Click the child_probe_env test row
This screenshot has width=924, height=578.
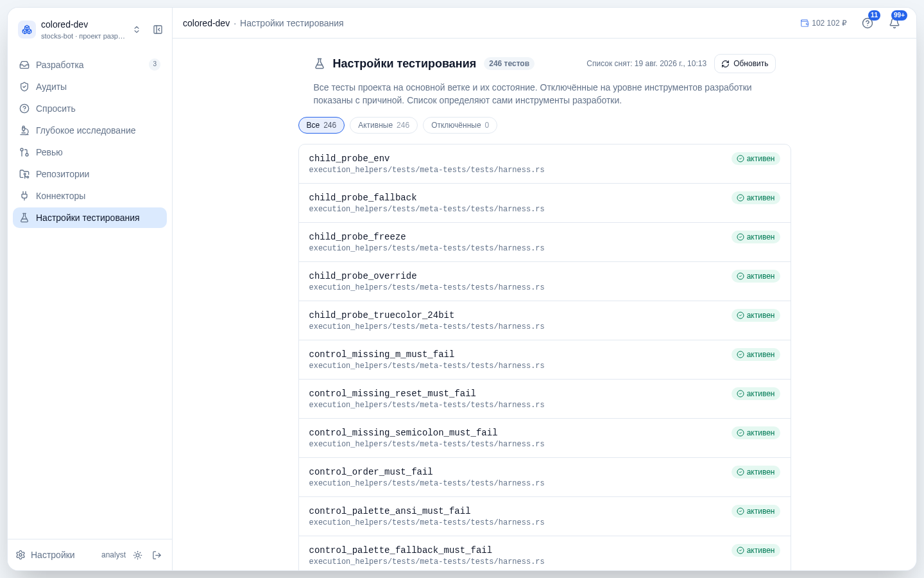(545, 164)
